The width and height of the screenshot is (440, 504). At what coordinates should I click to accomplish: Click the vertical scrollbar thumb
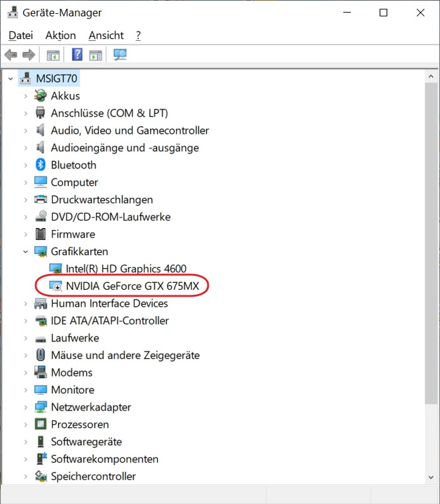coord(431,243)
